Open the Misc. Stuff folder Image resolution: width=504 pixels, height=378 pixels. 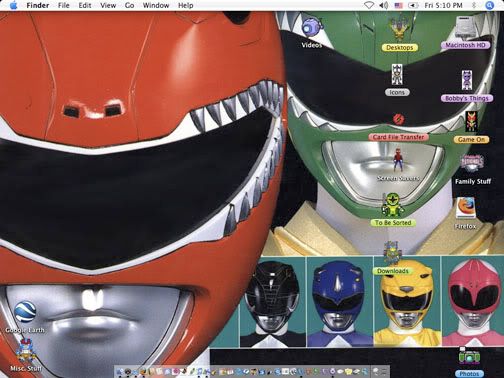26,351
